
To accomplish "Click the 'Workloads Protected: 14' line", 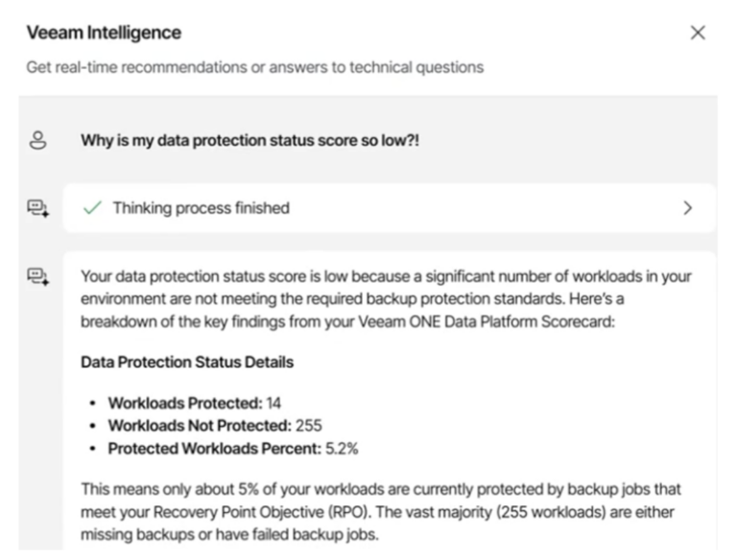I will point(194,404).
